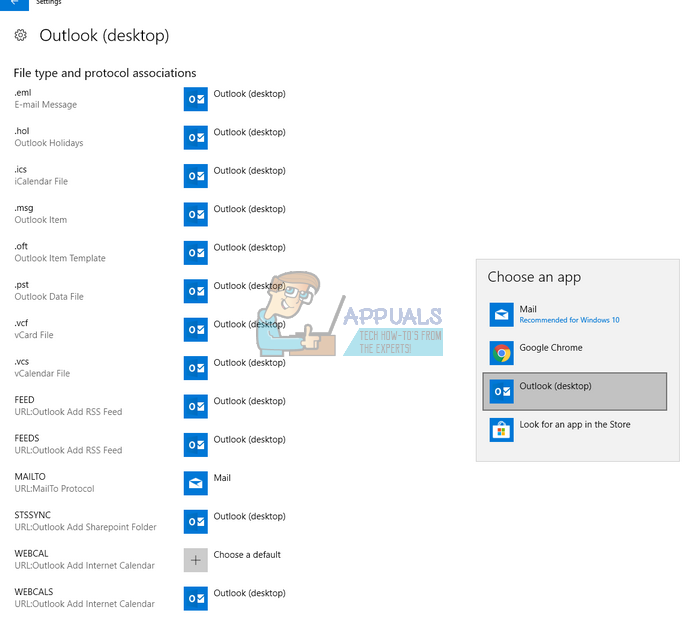Click the Outlook icon for .vcs
Viewport: 698px width, 627px height.
pos(195,368)
